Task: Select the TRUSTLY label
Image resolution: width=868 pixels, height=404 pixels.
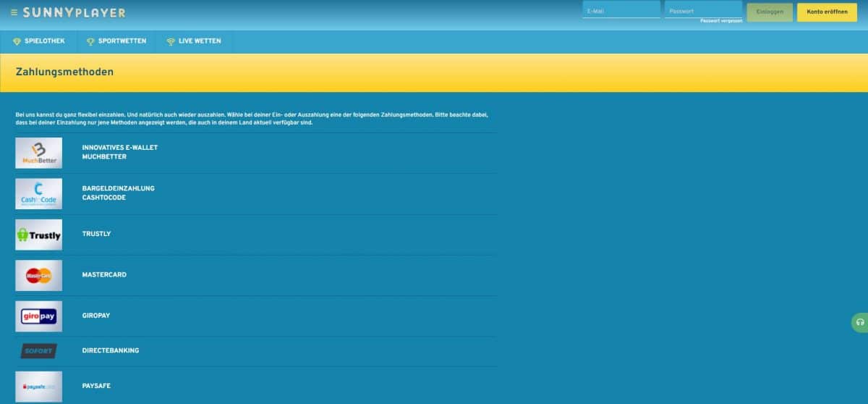Action: pyautogui.click(x=96, y=235)
